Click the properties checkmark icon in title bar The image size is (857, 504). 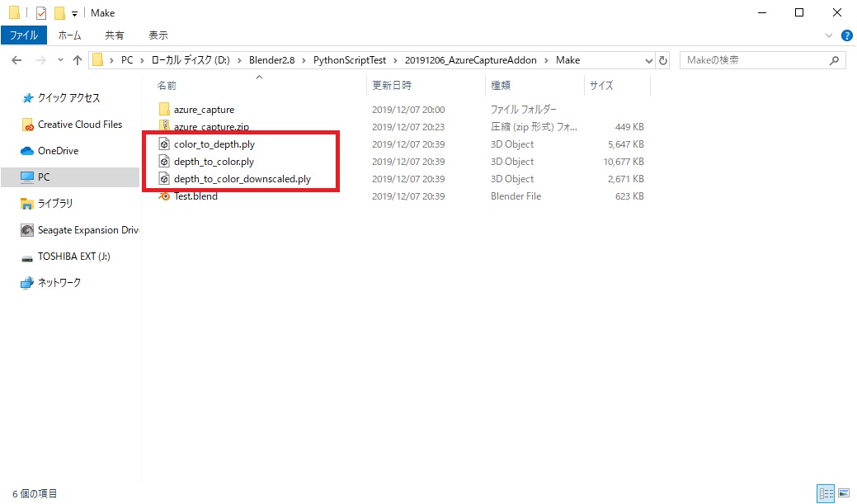coord(41,13)
